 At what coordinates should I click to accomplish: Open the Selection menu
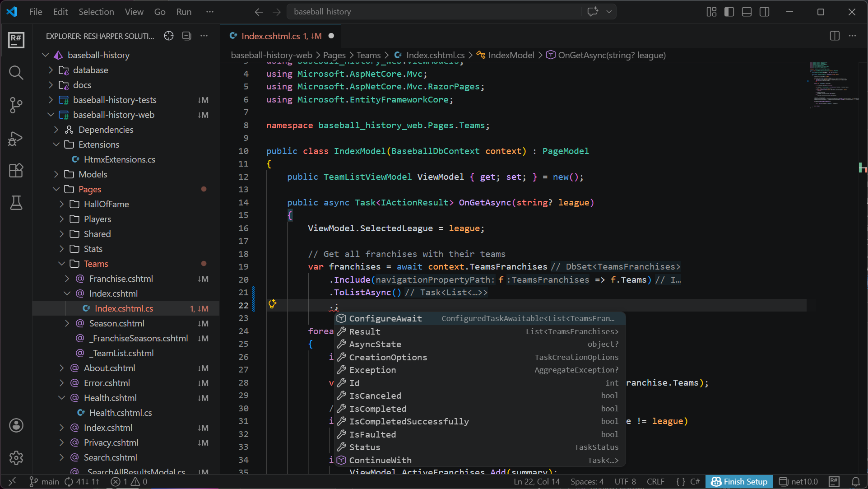pyautogui.click(x=96, y=12)
